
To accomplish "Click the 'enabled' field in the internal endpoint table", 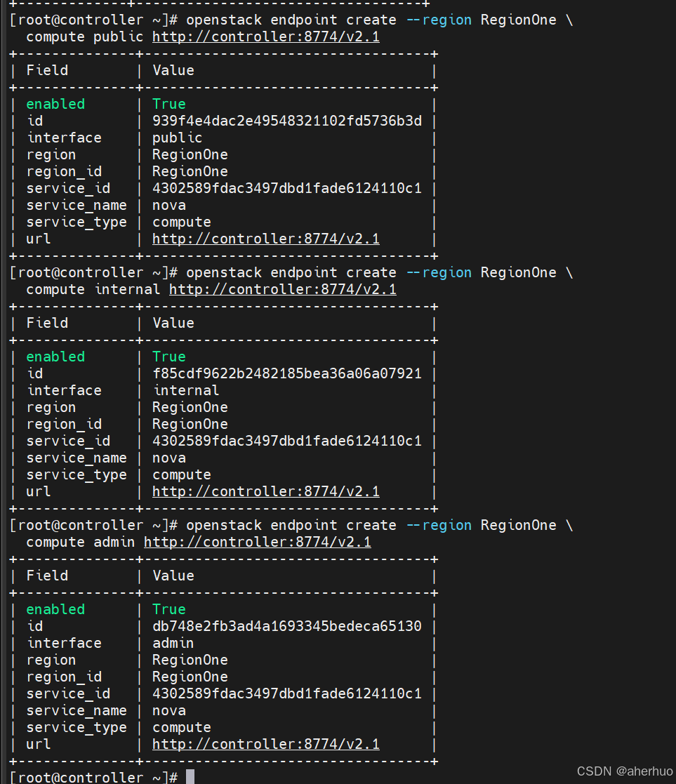I will [x=55, y=357].
